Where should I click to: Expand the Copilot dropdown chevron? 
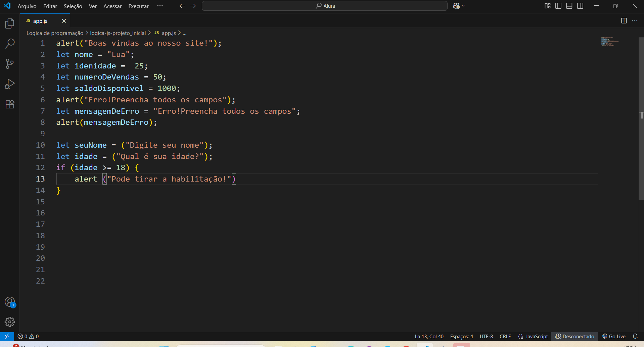[463, 6]
